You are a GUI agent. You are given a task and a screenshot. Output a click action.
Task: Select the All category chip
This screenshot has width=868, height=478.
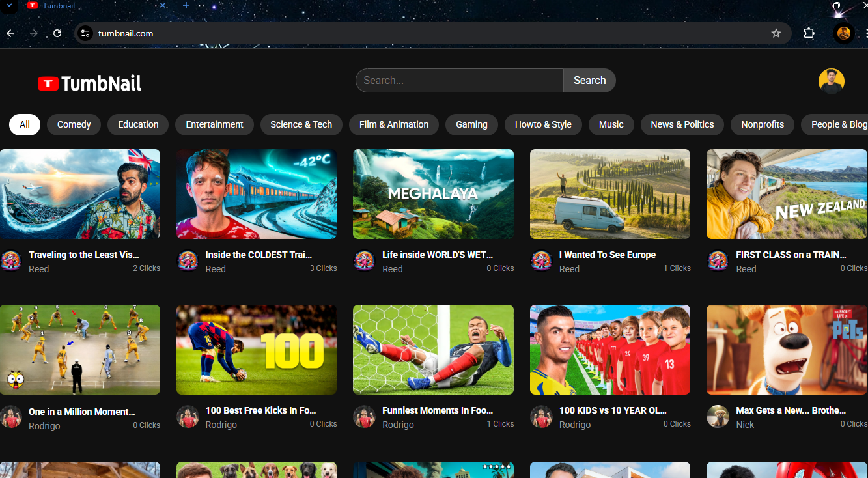[25, 124]
